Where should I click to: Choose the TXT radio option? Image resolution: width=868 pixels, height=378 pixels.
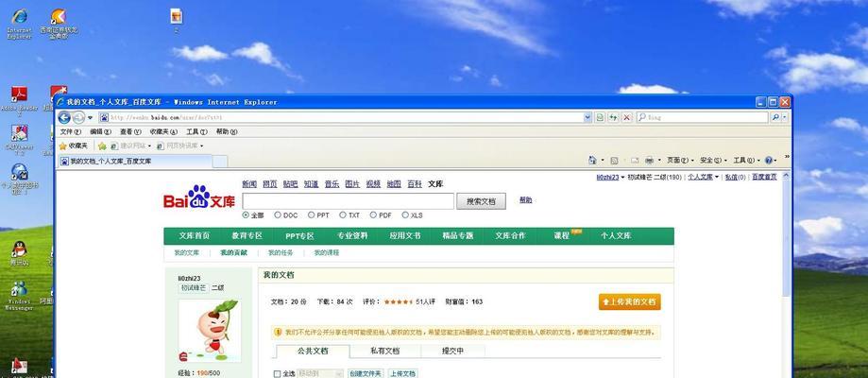[x=343, y=215]
